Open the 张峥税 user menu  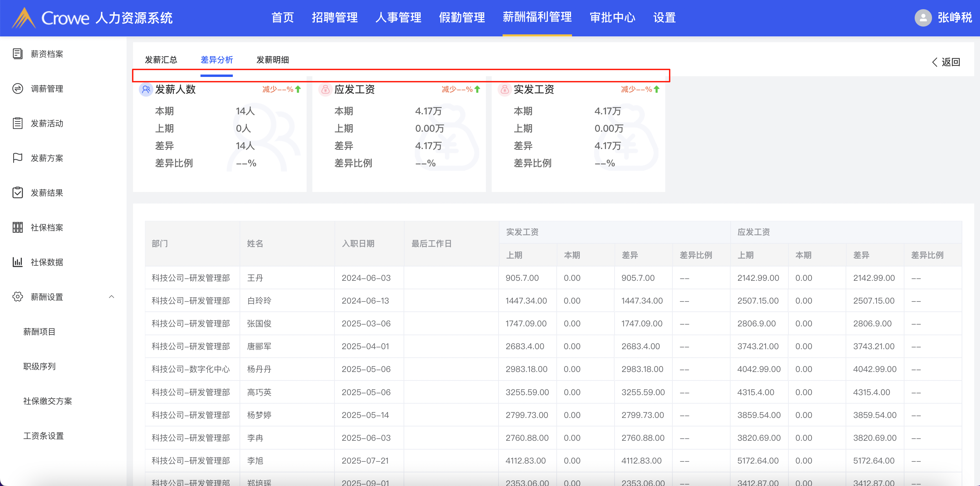tap(954, 17)
